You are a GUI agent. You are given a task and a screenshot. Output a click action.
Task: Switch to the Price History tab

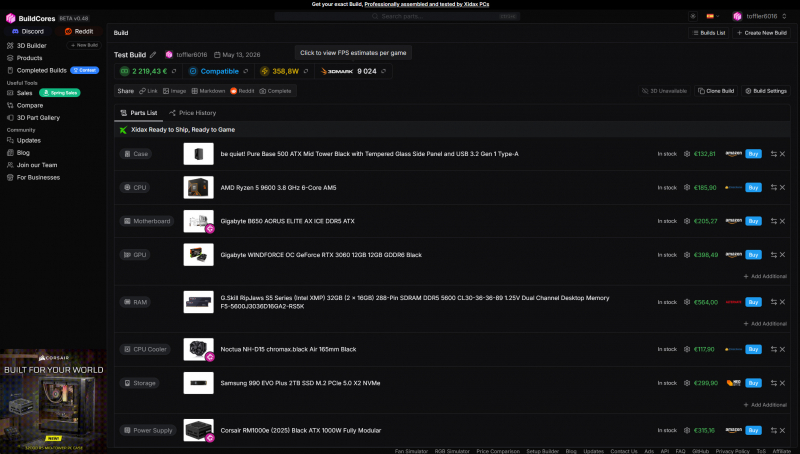point(192,113)
